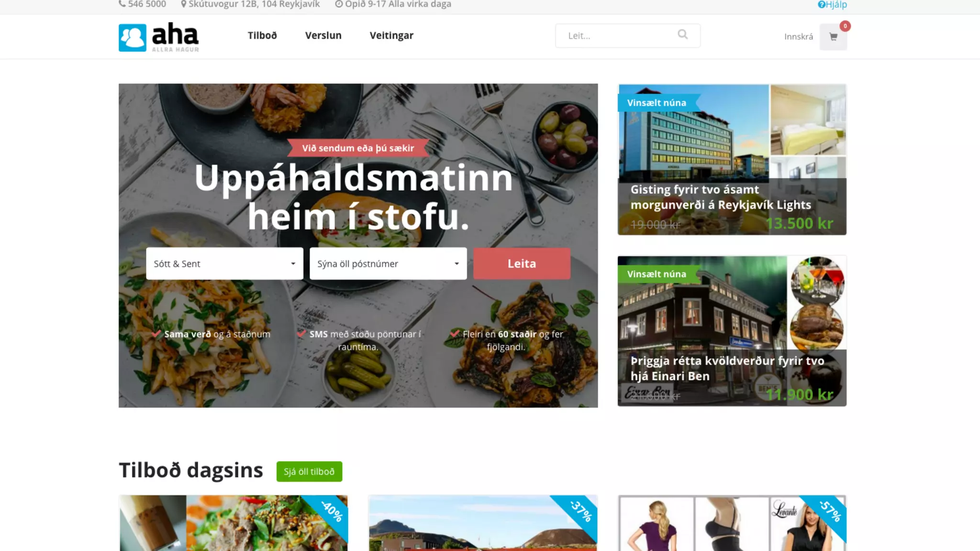Image resolution: width=980 pixels, height=551 pixels.
Task: Focus the Leit... search field
Action: click(x=620, y=35)
